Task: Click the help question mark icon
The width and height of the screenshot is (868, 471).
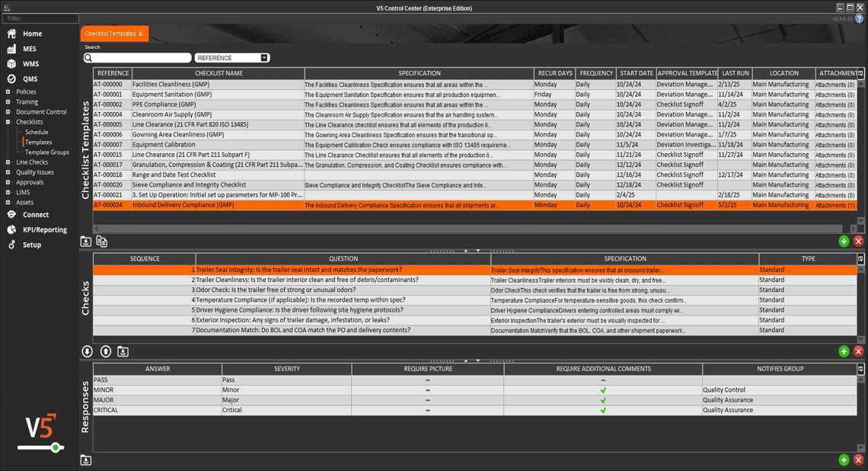Action: [859, 19]
